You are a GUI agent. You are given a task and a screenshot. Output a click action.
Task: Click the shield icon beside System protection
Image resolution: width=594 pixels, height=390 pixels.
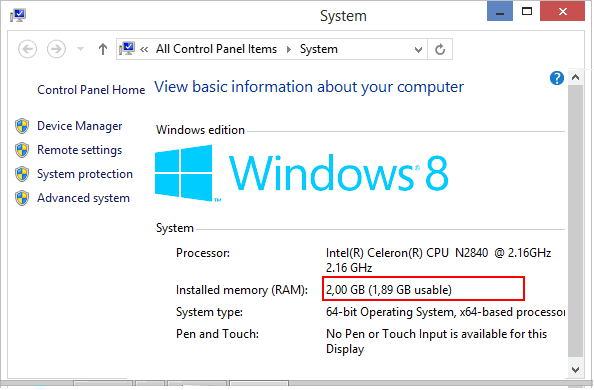[22, 174]
